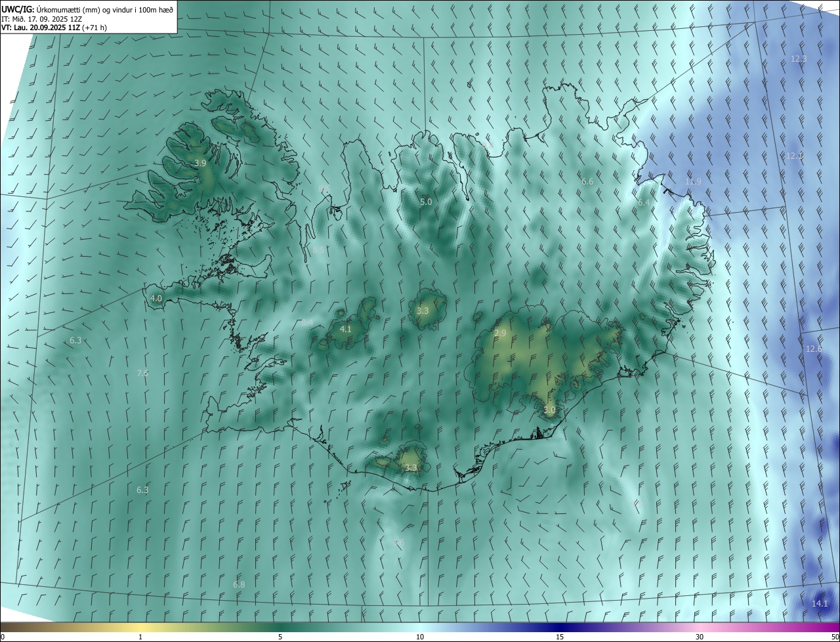Click the 30 tick on the color scale
The image size is (840, 642).
[700, 637]
